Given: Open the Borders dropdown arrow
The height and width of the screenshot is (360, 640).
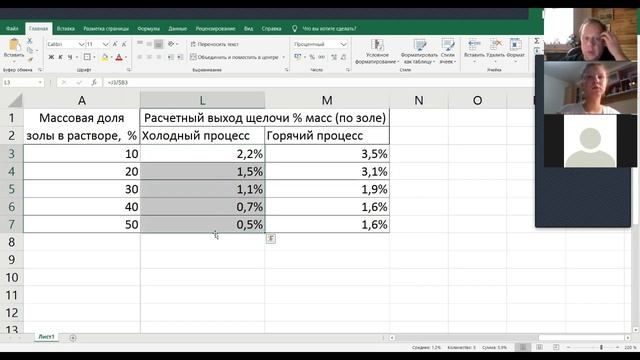Looking at the screenshot, I should tap(94, 58).
